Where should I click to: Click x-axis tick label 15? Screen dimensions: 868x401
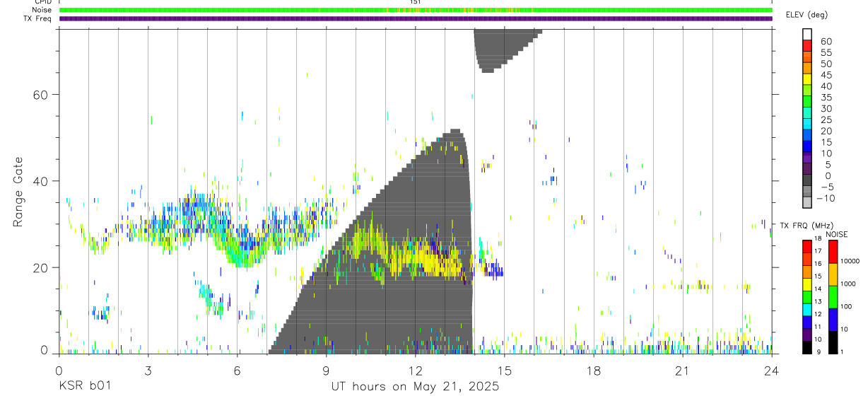pyautogui.click(x=504, y=370)
